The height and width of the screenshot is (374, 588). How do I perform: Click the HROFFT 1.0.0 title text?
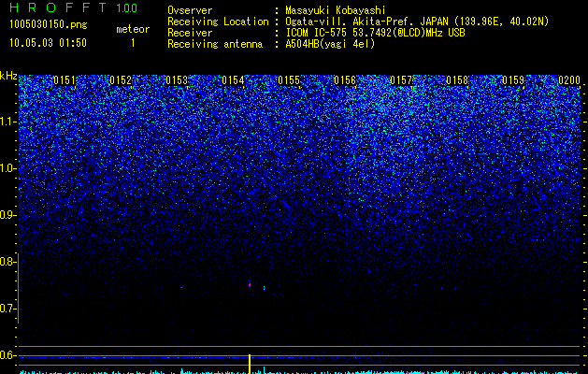73,7
